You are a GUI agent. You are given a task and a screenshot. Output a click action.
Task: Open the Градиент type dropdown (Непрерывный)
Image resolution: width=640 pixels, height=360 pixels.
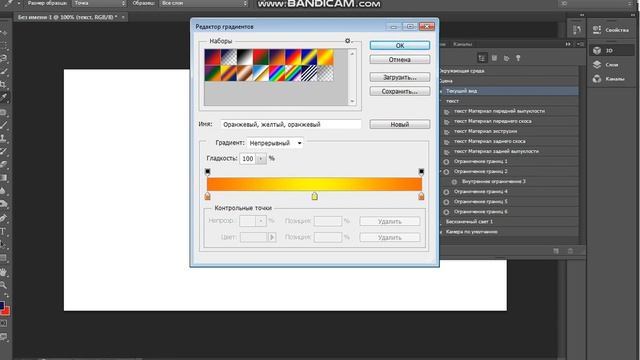coord(275,143)
